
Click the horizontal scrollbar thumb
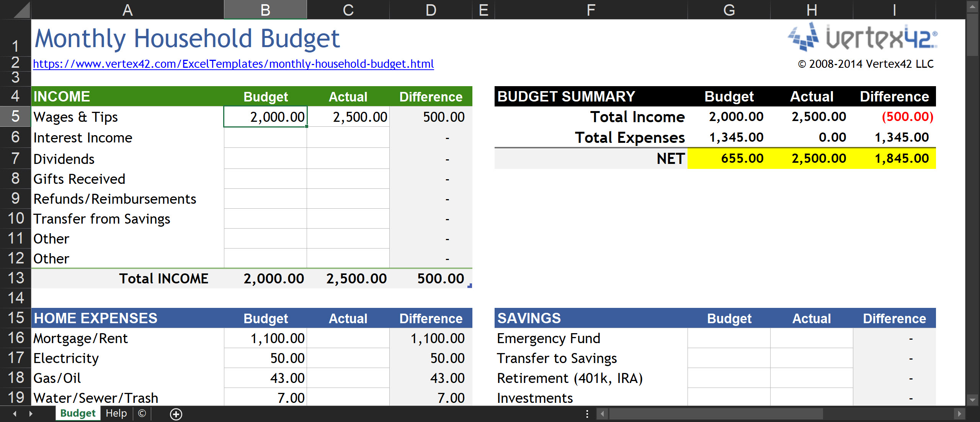(716, 414)
